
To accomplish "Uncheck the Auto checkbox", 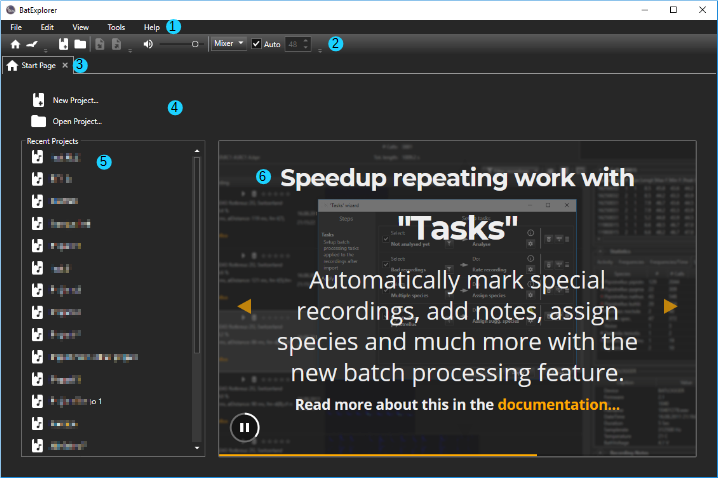I will [x=256, y=43].
